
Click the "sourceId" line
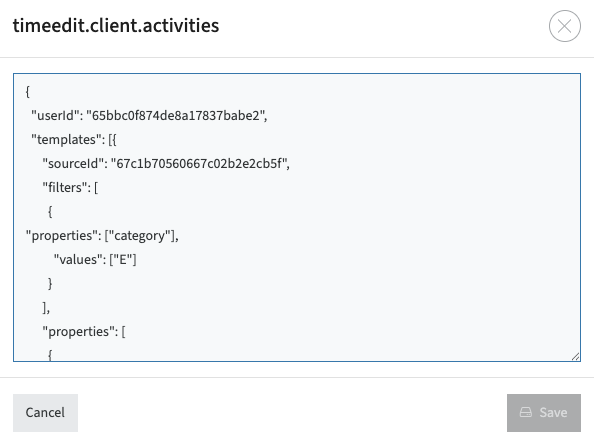[x=166, y=163]
